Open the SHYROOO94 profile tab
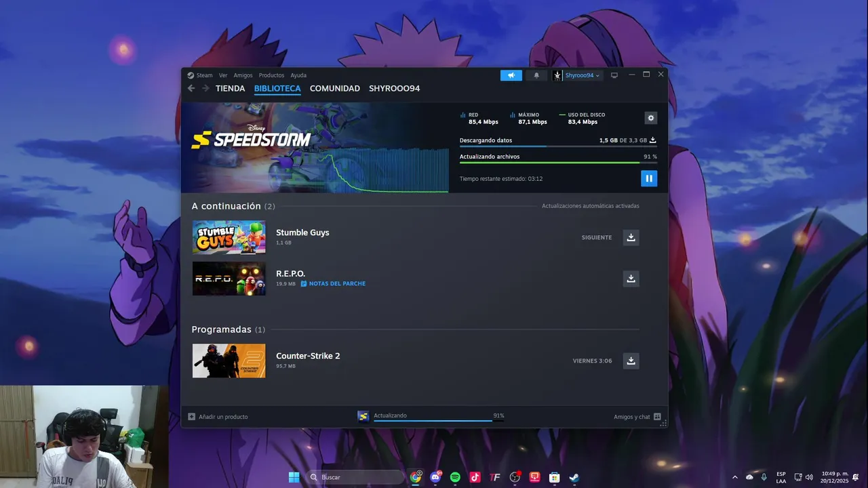 pyautogui.click(x=394, y=89)
